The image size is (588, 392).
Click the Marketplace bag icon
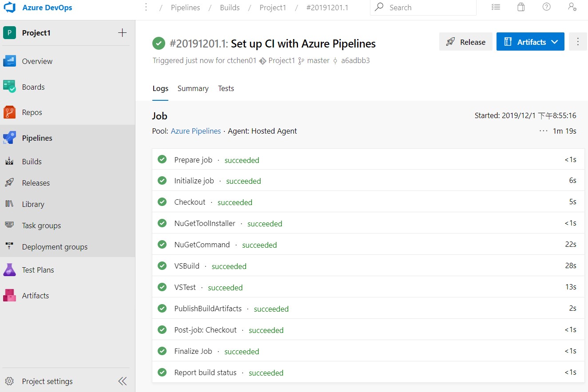[x=521, y=7]
